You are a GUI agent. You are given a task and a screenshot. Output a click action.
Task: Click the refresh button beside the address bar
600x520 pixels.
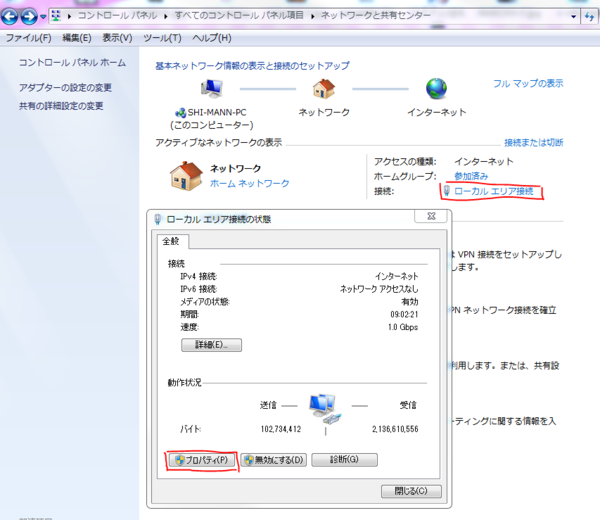[589, 16]
